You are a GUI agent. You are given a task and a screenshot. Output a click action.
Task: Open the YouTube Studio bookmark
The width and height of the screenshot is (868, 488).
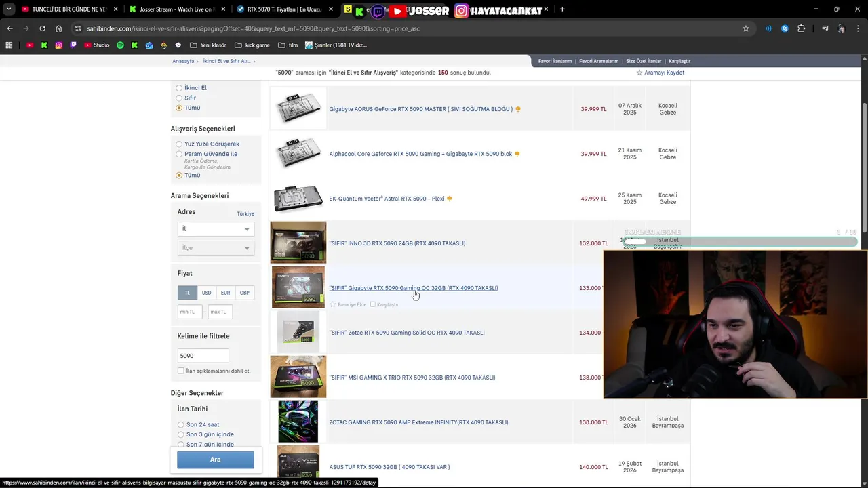(x=96, y=45)
